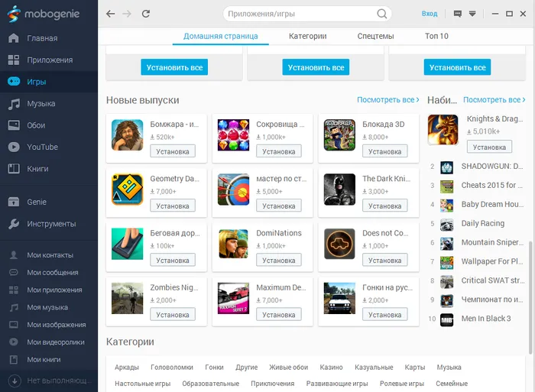Click the search magnifier icon
This screenshot has height=392, width=535.
382,14
